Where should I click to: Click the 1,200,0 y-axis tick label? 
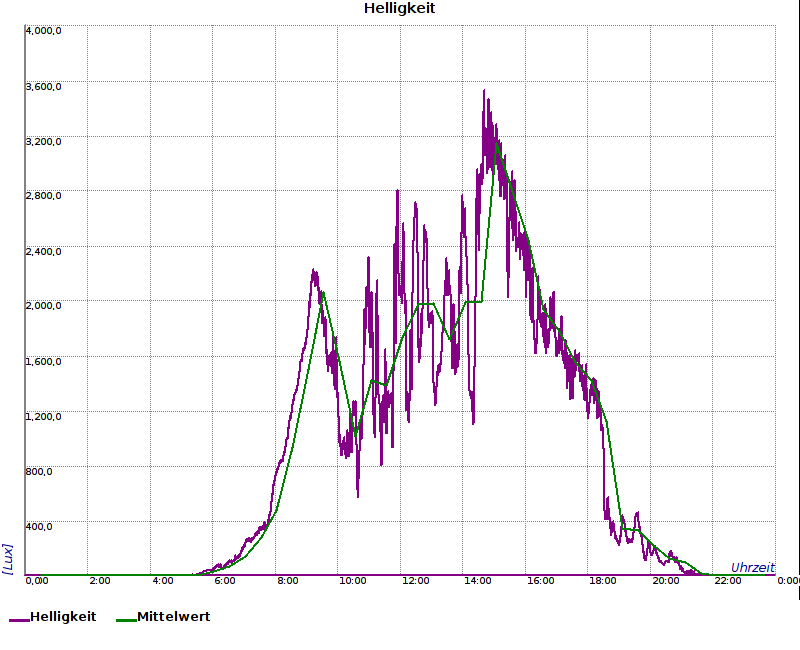pos(44,416)
